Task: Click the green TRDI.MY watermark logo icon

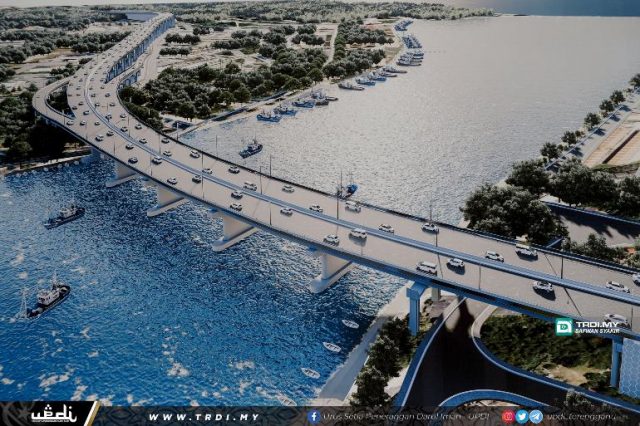Action: 564,326
